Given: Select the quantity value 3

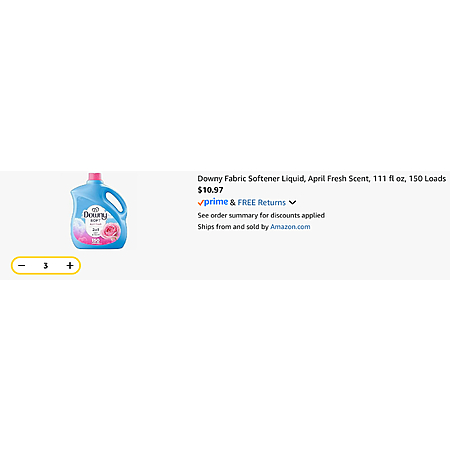Looking at the screenshot, I should tap(46, 266).
